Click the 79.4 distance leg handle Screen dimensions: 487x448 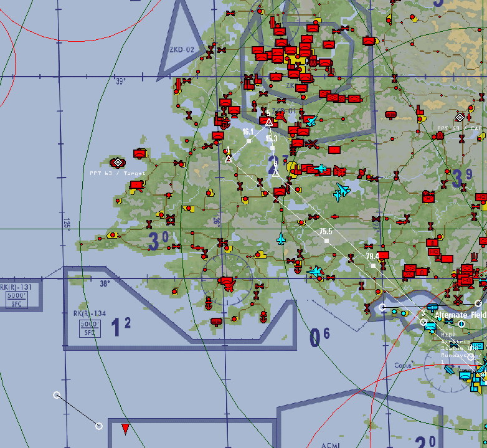coord(373,266)
